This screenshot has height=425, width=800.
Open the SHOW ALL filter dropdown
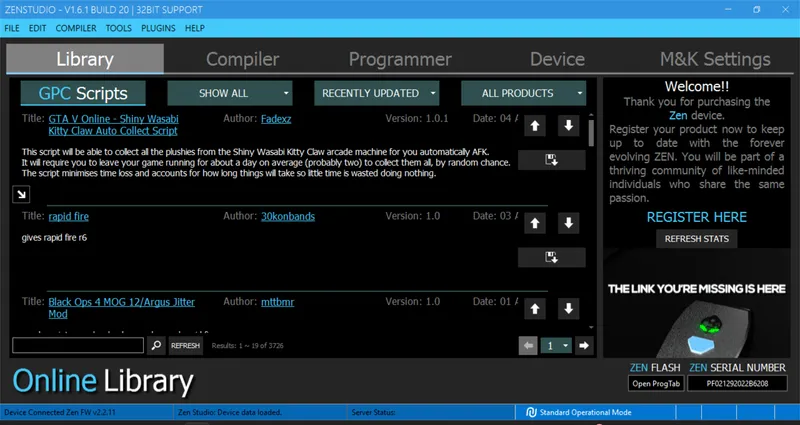pos(230,93)
